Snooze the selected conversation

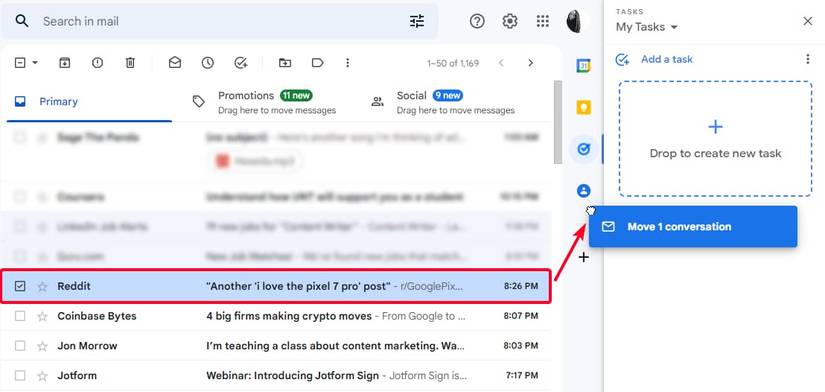click(x=207, y=63)
